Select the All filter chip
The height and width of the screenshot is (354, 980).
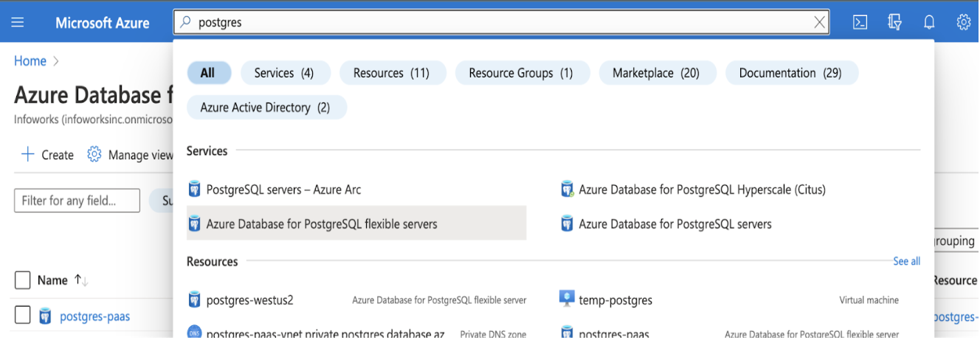click(x=209, y=73)
